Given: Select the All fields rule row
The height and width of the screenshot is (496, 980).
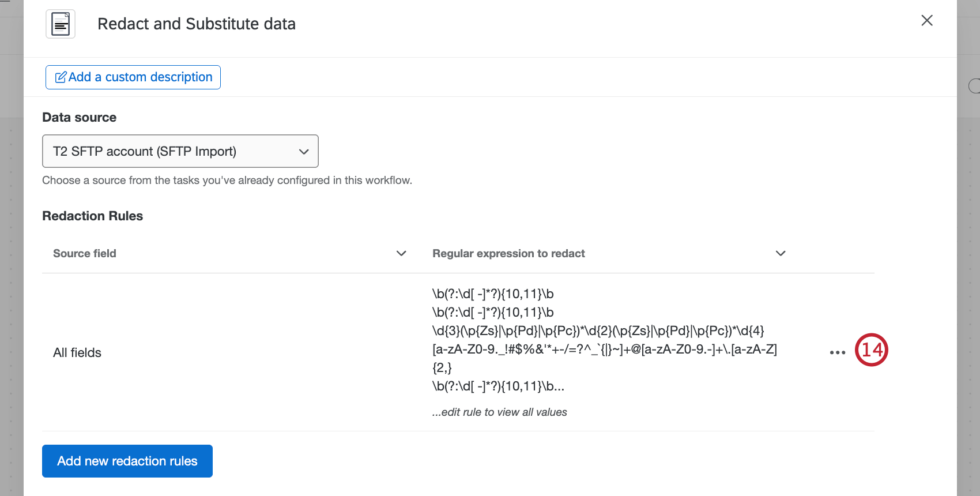Looking at the screenshot, I should tap(77, 352).
